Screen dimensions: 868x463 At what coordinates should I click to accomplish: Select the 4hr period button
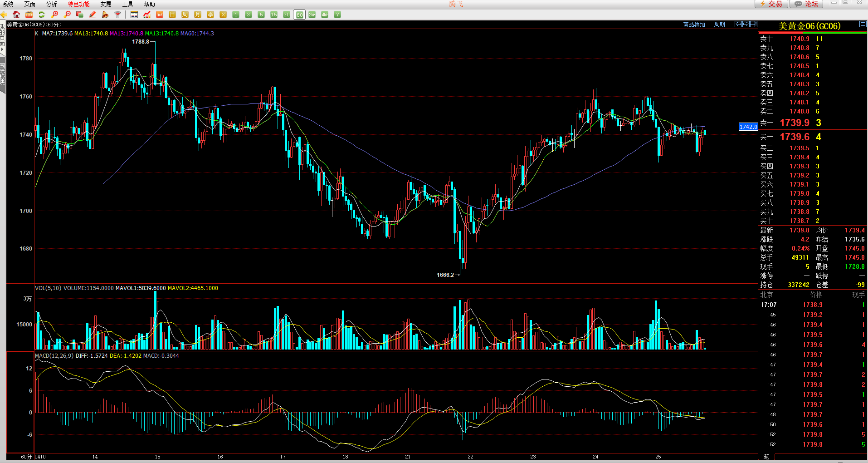coord(325,15)
